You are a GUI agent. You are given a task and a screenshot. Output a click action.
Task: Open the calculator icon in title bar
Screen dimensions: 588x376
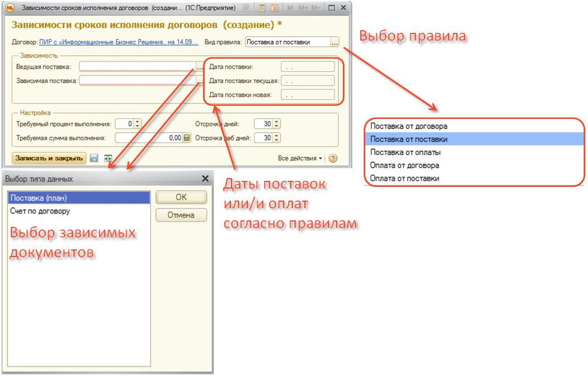(x=262, y=8)
